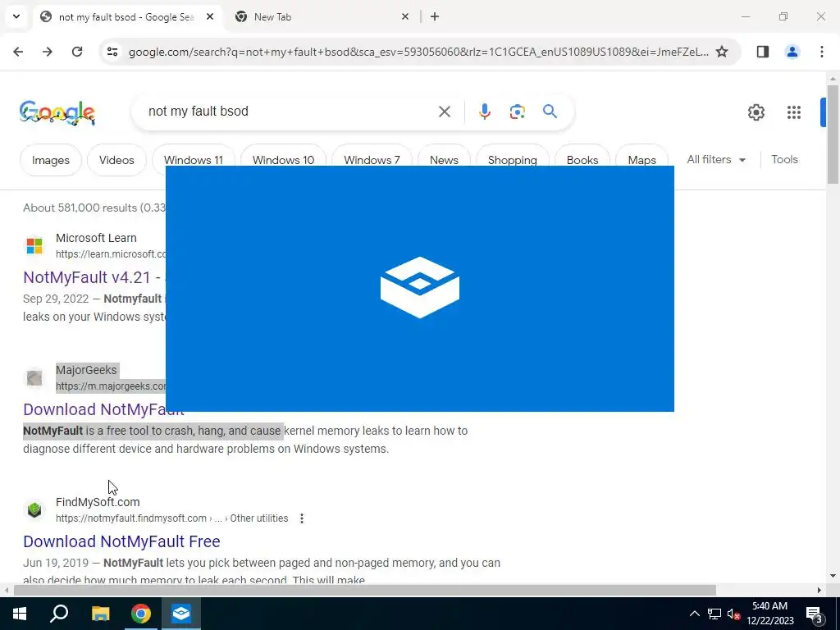Submit search with magnifying glass icon
840x630 pixels.
[x=550, y=112]
